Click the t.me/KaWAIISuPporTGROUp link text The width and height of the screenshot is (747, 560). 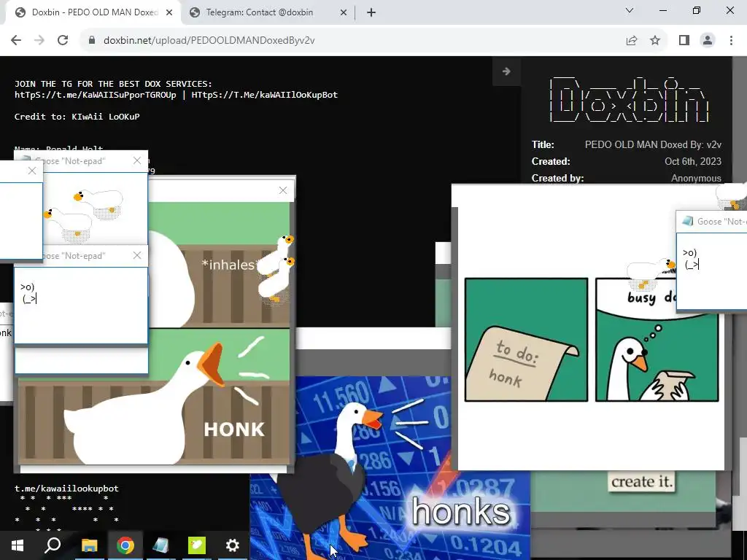pos(96,95)
